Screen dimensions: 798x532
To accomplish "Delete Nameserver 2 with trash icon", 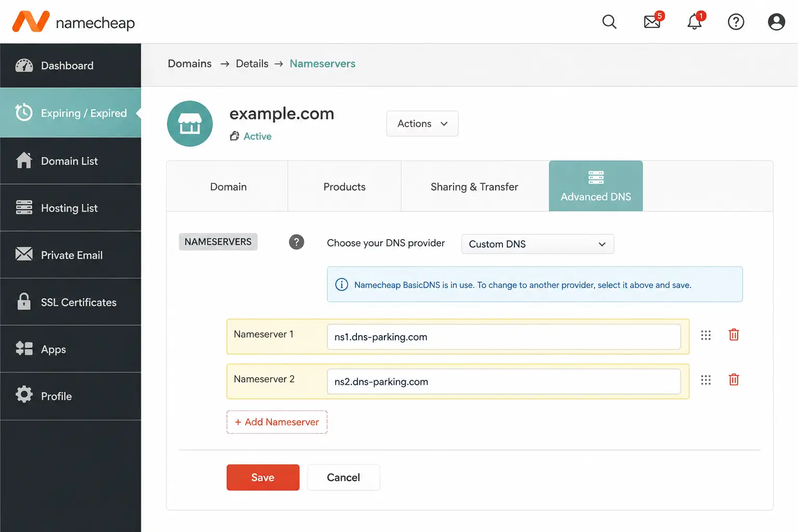I will click(x=734, y=379).
